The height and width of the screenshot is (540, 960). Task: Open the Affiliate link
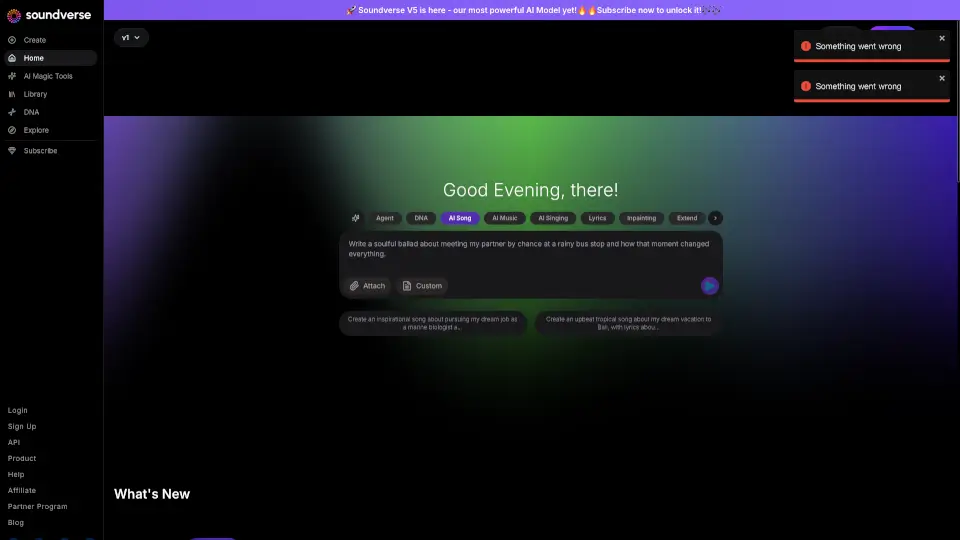tap(22, 490)
